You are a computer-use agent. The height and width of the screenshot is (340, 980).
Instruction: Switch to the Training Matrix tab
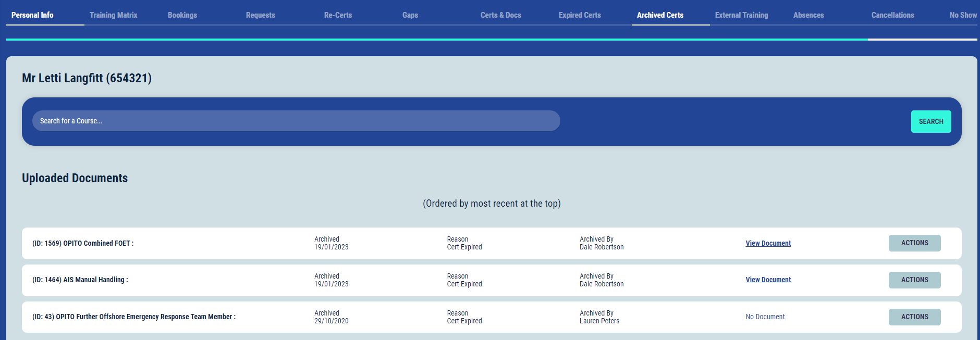[113, 15]
